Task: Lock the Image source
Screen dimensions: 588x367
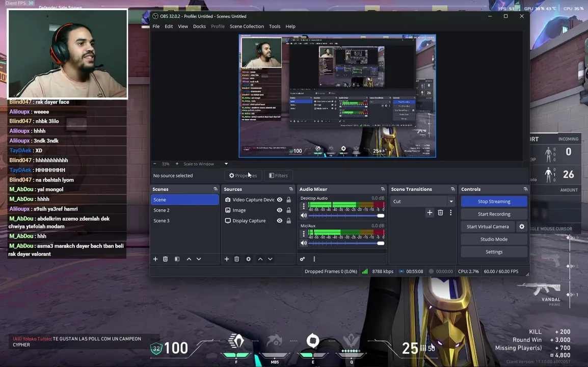Action: click(x=289, y=210)
